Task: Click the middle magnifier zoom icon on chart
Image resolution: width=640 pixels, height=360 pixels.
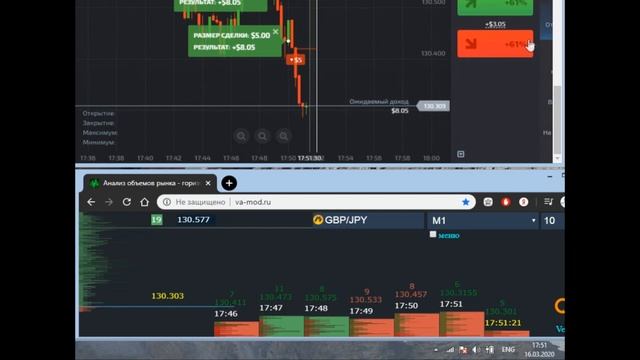Action: [262, 136]
